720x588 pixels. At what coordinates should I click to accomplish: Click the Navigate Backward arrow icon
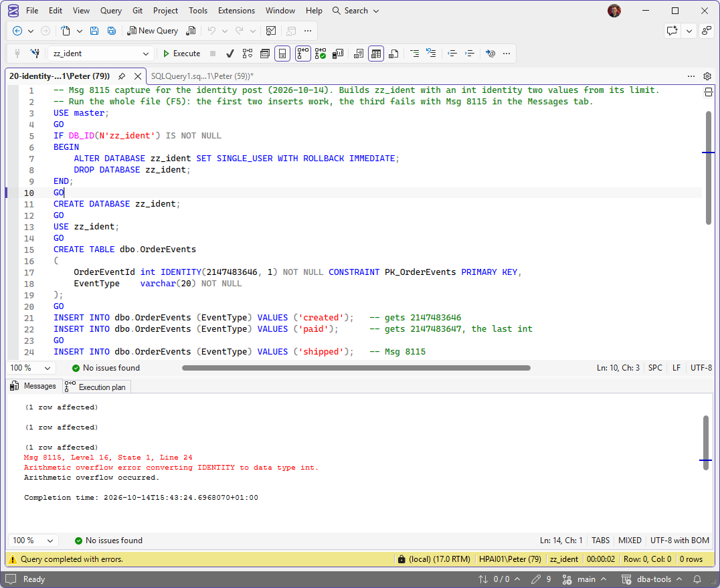pyautogui.click(x=17, y=31)
